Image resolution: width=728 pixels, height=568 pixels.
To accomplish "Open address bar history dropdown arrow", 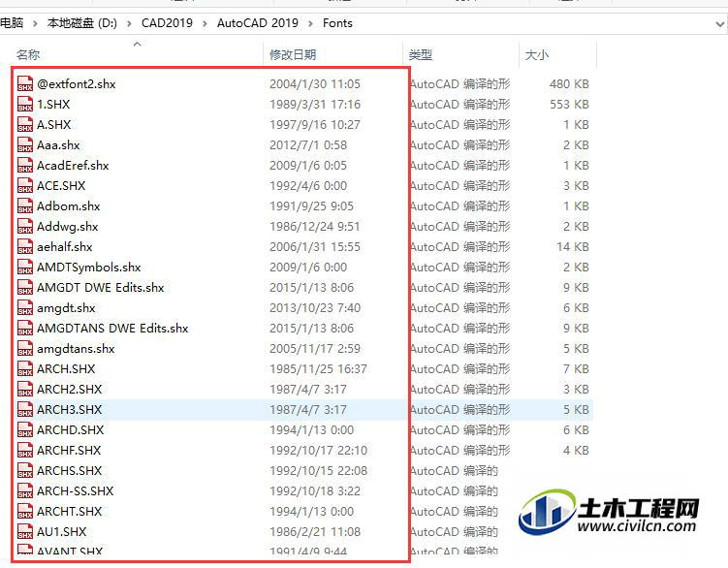I will click(720, 23).
